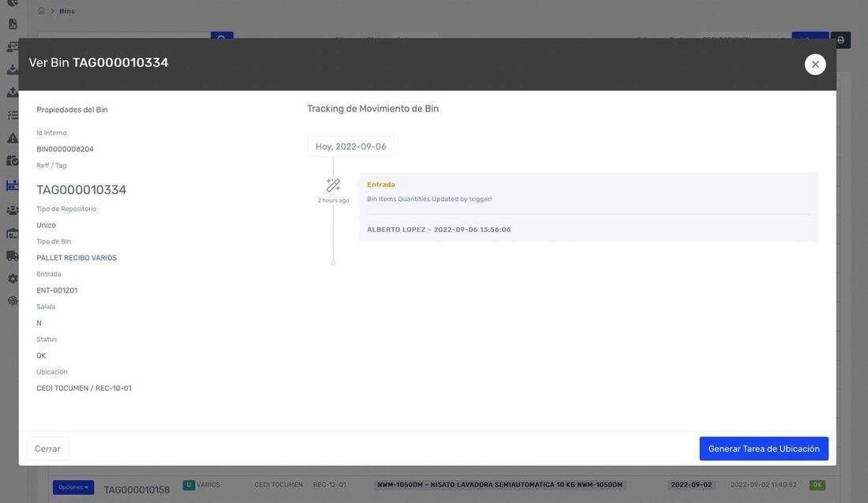Click the print icon button behind dialog

click(840, 40)
